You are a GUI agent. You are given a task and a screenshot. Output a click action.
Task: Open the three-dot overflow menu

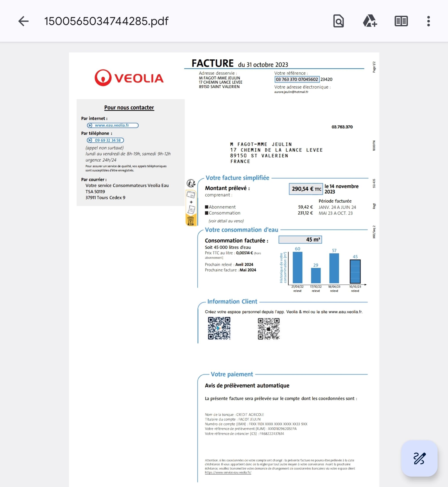pyautogui.click(x=428, y=21)
